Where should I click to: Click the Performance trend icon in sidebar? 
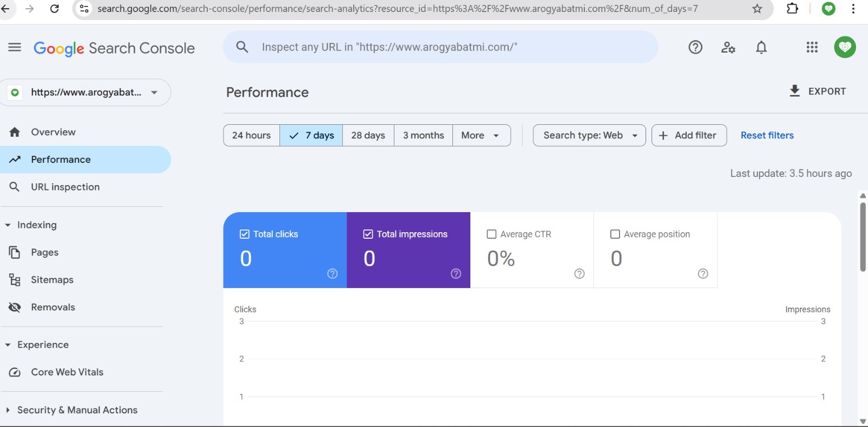pos(15,160)
